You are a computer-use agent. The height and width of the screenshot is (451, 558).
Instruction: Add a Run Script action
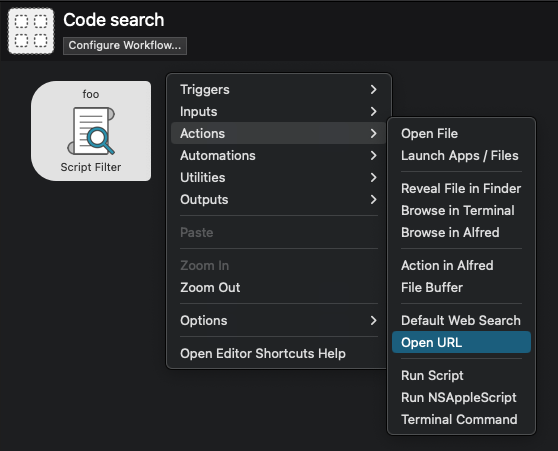461,375
